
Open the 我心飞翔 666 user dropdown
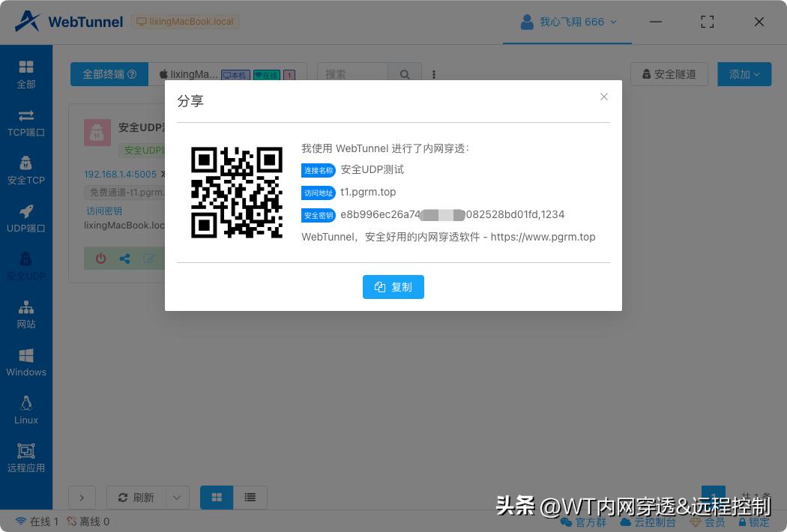click(567, 22)
